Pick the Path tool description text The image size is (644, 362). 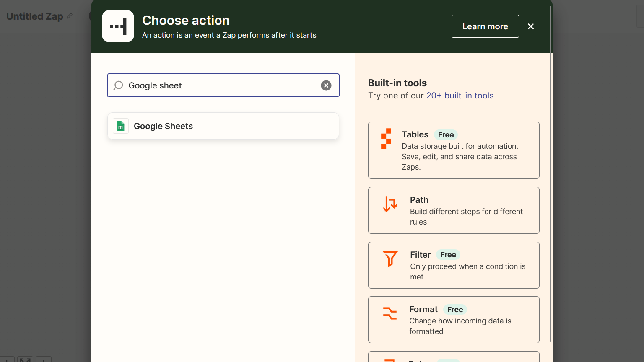point(466,217)
